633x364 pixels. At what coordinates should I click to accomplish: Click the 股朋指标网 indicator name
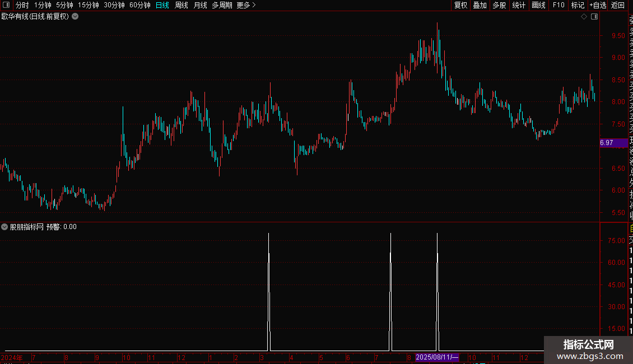[27, 227]
